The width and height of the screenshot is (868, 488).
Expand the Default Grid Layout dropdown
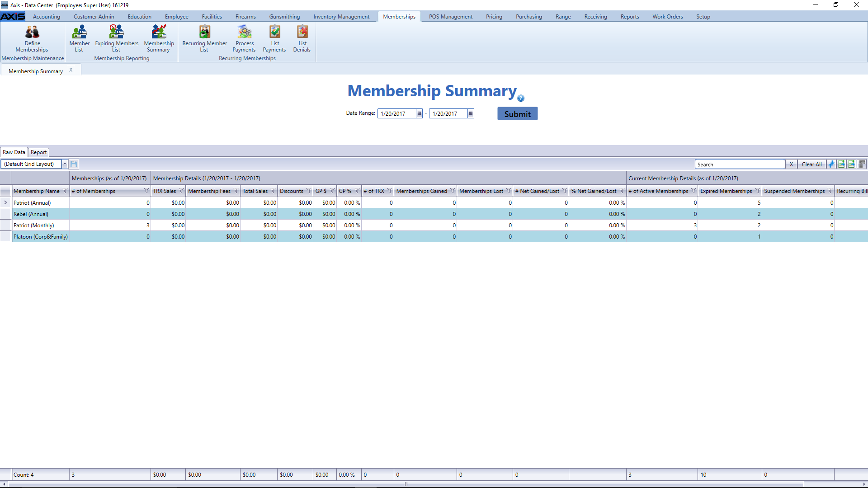(x=65, y=164)
